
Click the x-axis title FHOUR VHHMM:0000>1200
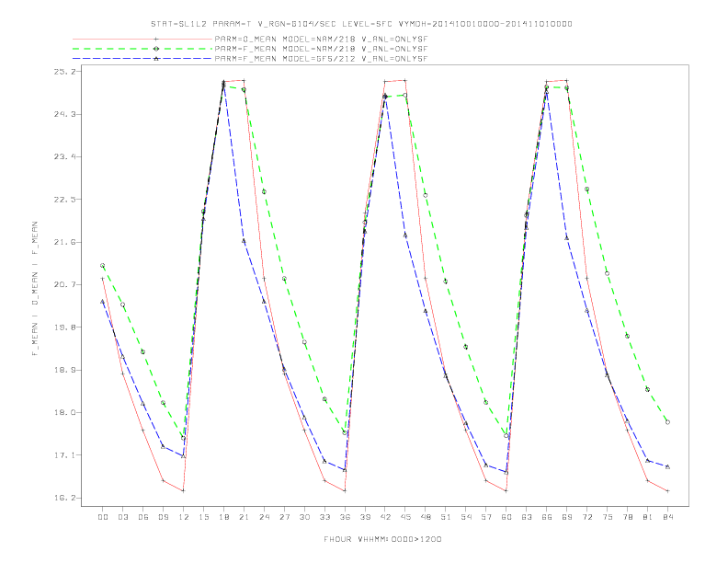tap(382, 539)
